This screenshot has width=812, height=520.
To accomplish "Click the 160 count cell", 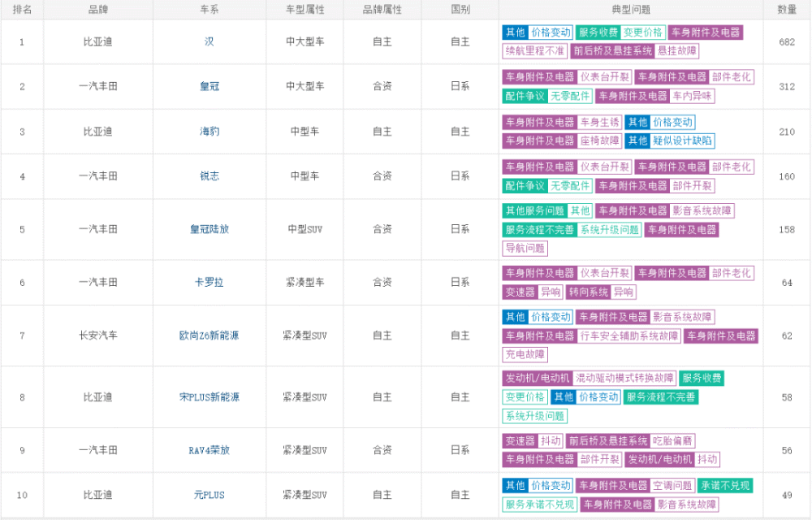I will pyautogui.click(x=787, y=176).
